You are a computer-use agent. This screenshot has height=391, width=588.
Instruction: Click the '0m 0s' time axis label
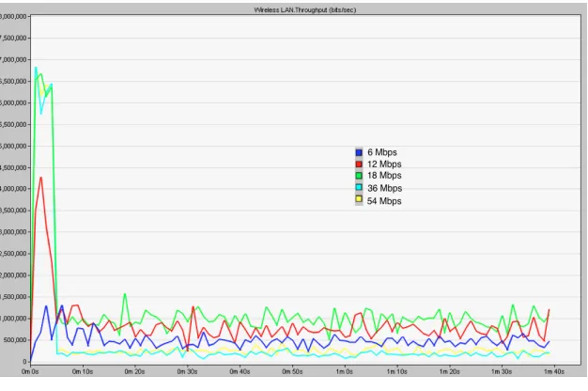click(30, 371)
